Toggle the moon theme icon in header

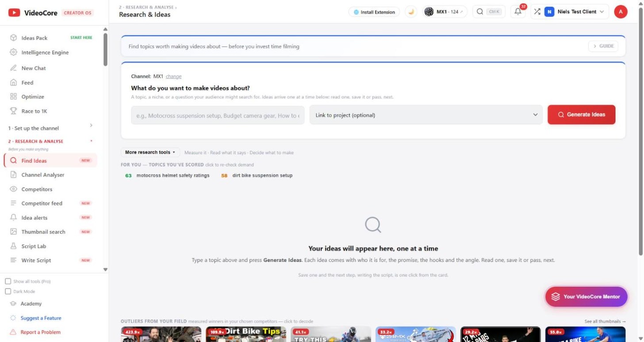tap(411, 12)
